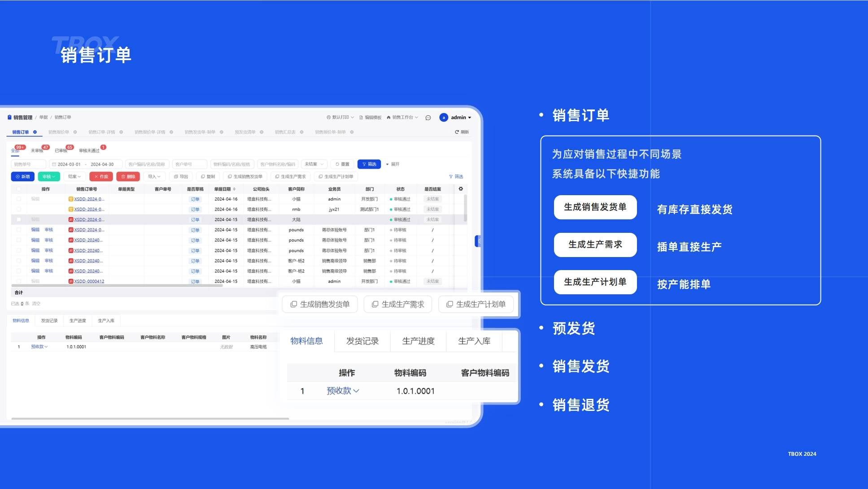The width and height of the screenshot is (868, 489).
Task: Open 编辑模板 template editor
Action: tap(371, 118)
